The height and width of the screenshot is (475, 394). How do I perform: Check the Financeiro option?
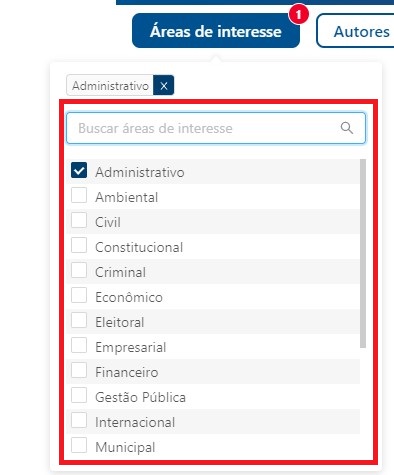tap(79, 370)
